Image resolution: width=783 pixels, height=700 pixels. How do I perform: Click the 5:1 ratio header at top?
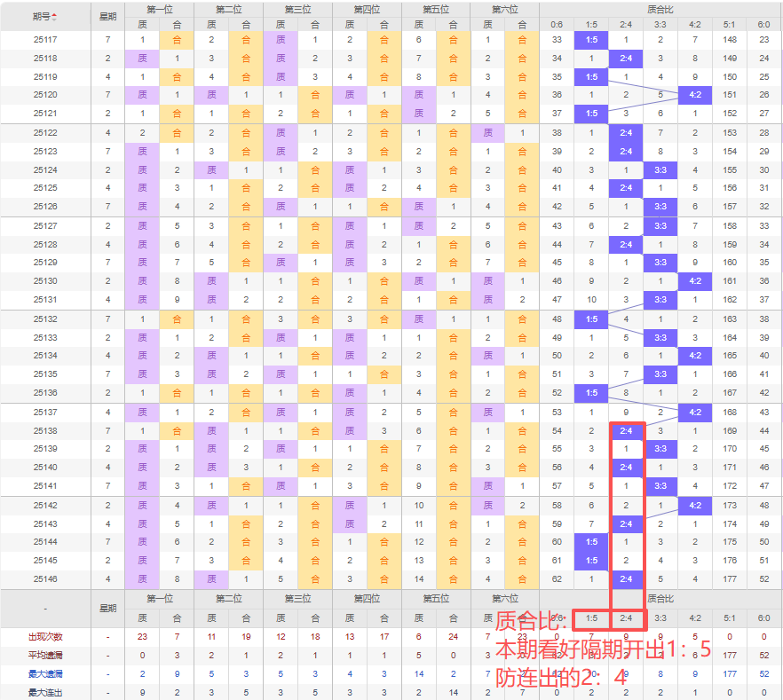pyautogui.click(x=731, y=25)
